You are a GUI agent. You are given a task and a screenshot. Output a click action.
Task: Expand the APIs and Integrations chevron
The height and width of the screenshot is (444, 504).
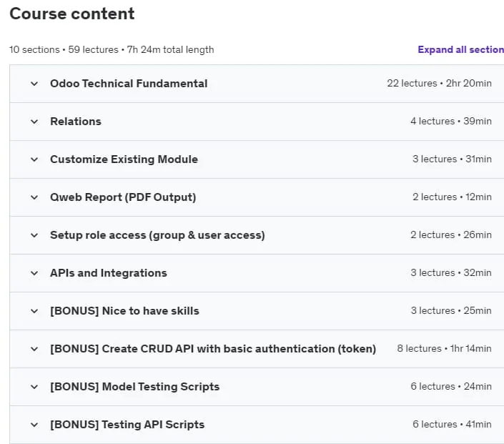34,273
